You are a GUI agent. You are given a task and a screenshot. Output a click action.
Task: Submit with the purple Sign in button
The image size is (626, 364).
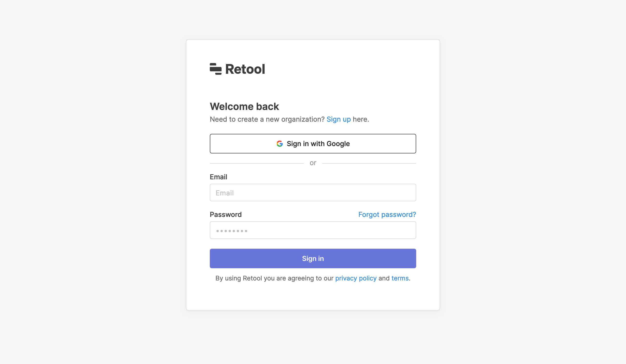(x=313, y=258)
